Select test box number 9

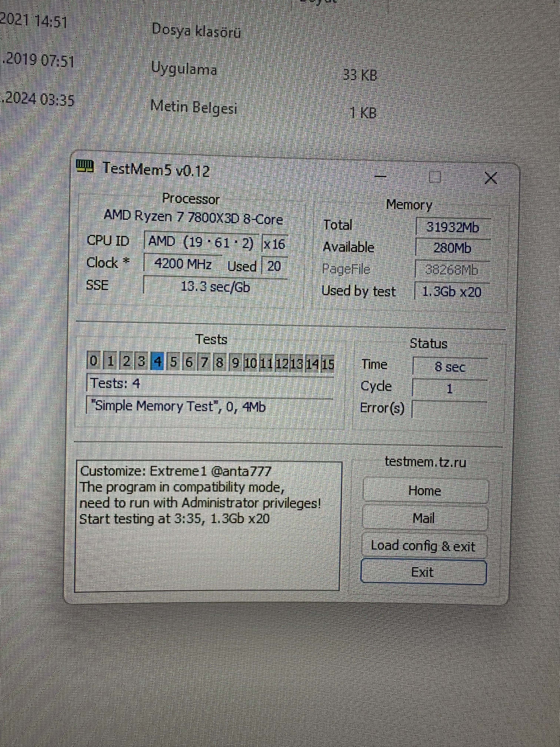click(x=235, y=363)
